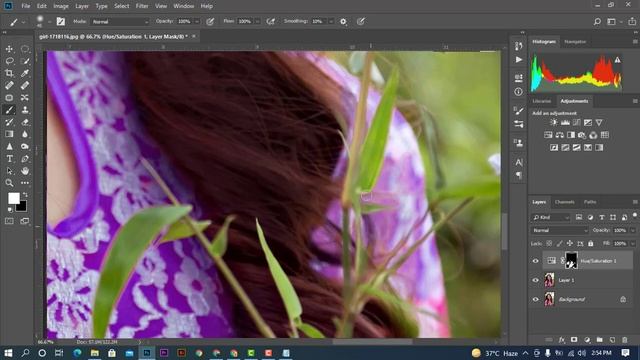Viewport: 640px width, 360px height.
Task: Toggle the Brush Settings panel button
Action: click(61, 22)
